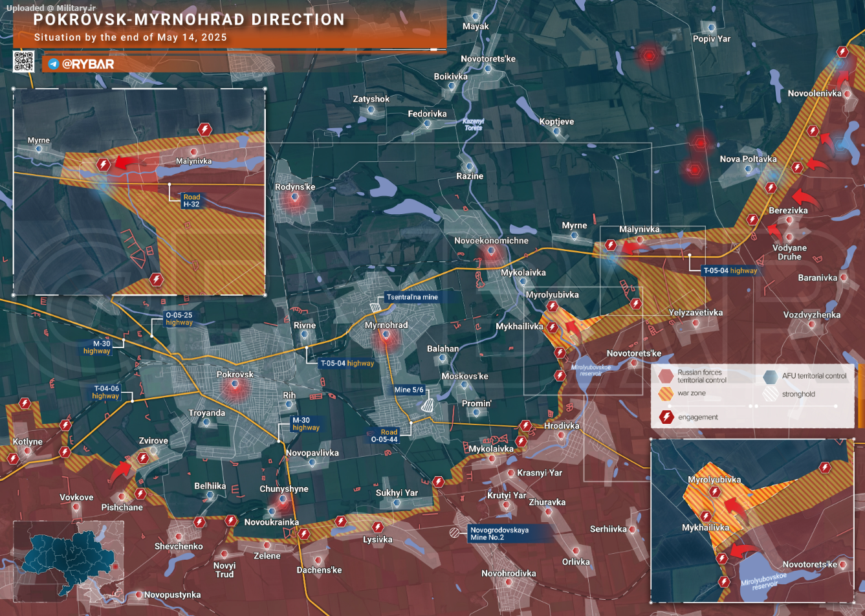The width and height of the screenshot is (865, 616).
Task: Click the 'Situation by the end of May 14, 2025' subtitle
Action: tap(131, 38)
